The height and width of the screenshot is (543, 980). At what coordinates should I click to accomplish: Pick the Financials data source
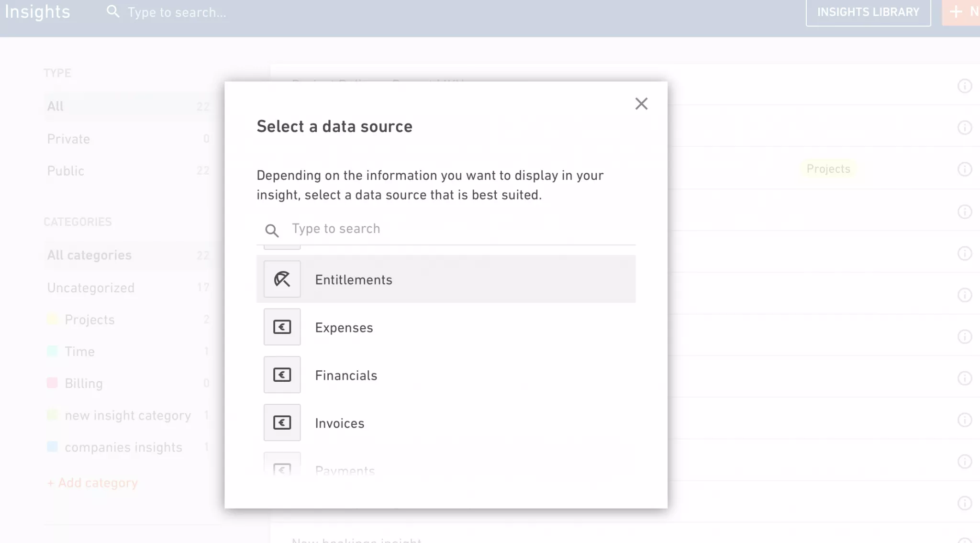(446, 375)
